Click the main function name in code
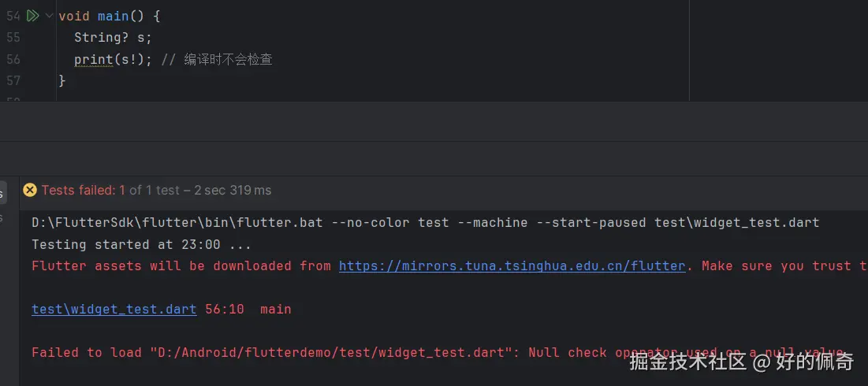Screen dimensions: 868x386 (113, 16)
